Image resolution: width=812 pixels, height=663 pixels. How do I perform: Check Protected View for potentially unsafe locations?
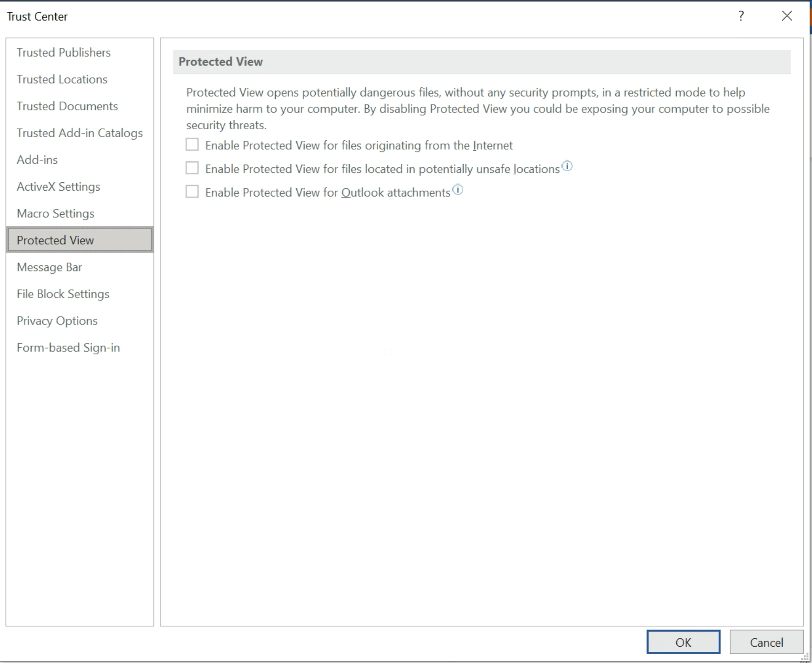click(x=192, y=168)
